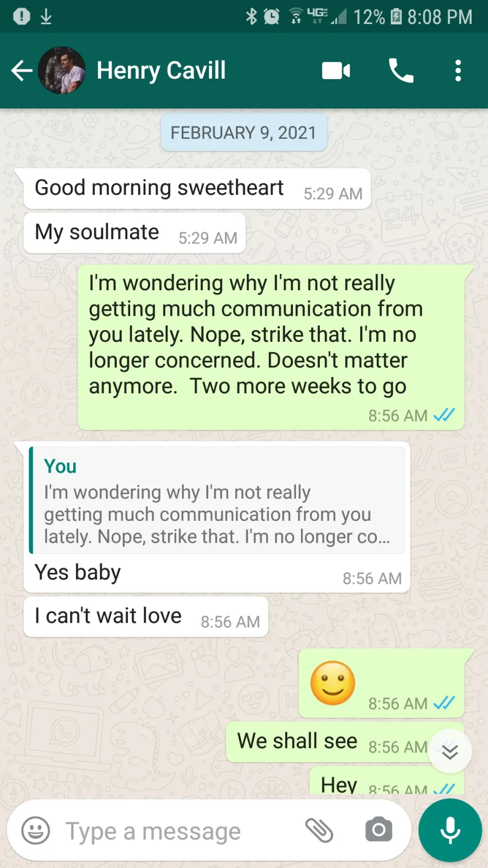
Task: Jump to latest messages with double chevron
Action: tap(450, 751)
